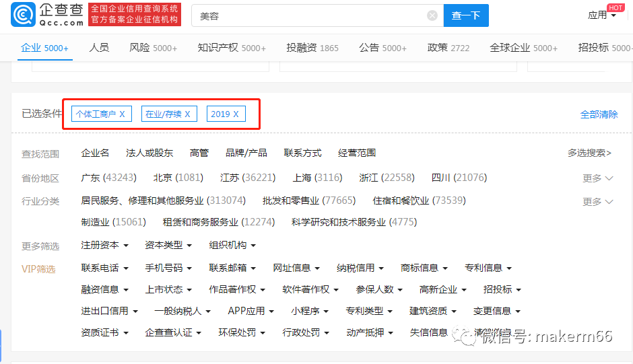The height and width of the screenshot is (364, 633).
Task: Open the 注册资本 dropdown
Action: (x=104, y=245)
